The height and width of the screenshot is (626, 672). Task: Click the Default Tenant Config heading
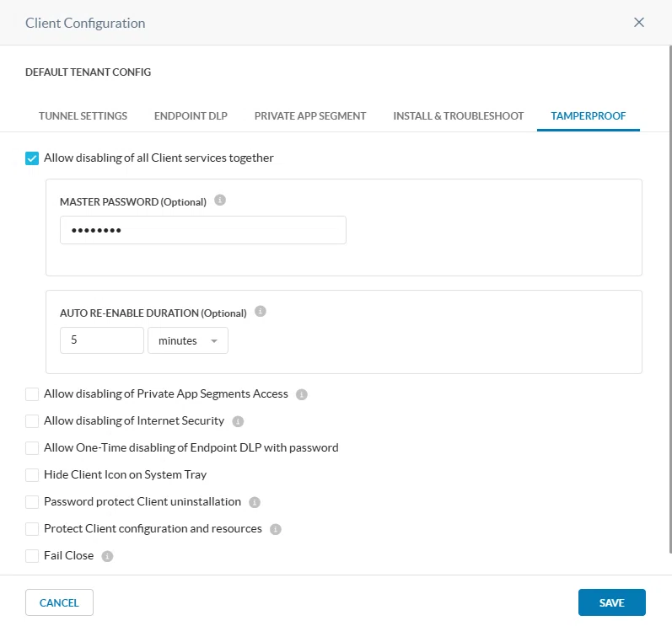pyautogui.click(x=88, y=72)
